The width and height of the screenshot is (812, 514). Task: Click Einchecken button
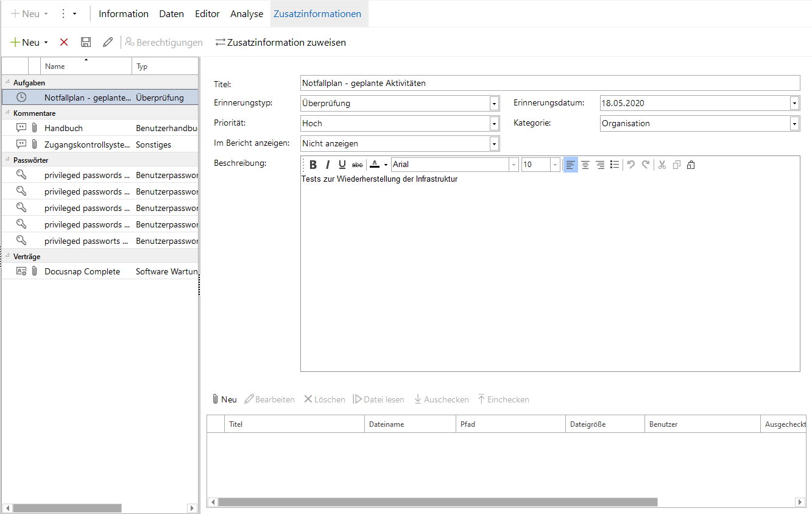(x=503, y=399)
